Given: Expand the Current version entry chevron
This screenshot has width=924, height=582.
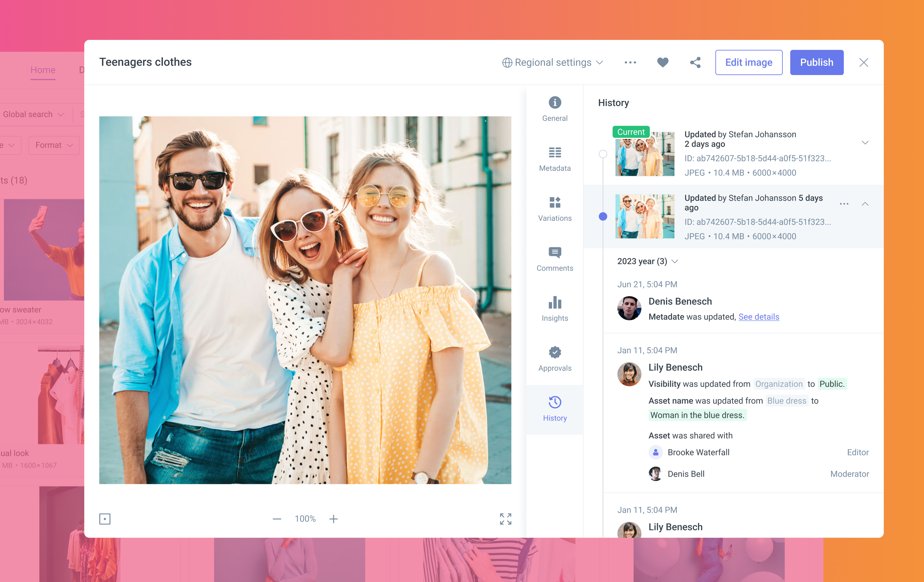Looking at the screenshot, I should point(865,143).
